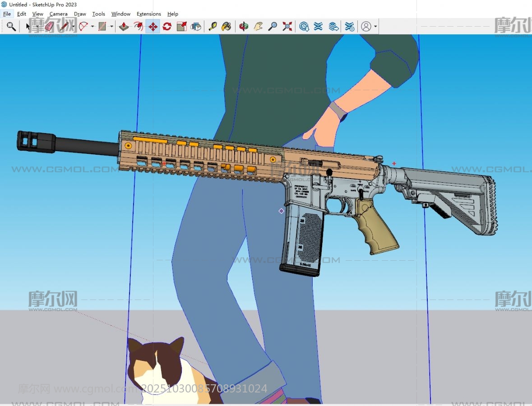Open the Window menu
Image resolution: width=532 pixels, height=406 pixels.
pos(120,14)
